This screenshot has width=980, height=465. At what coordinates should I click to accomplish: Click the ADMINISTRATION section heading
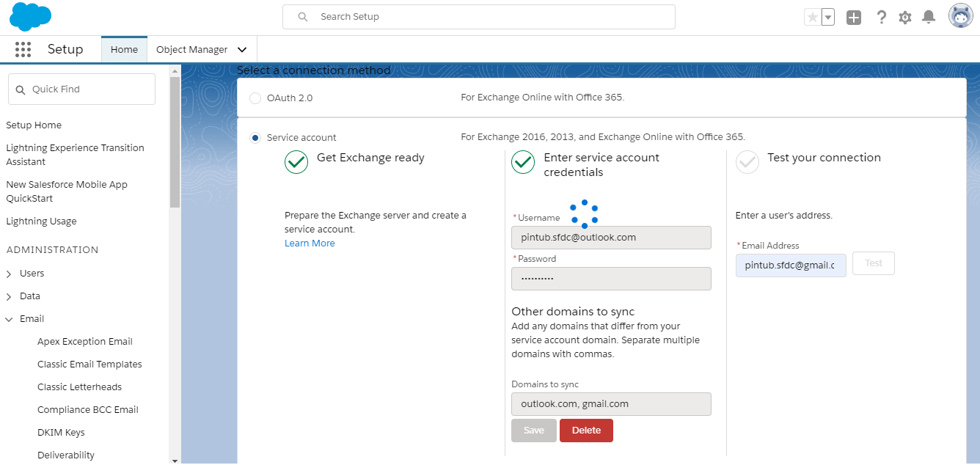52,250
